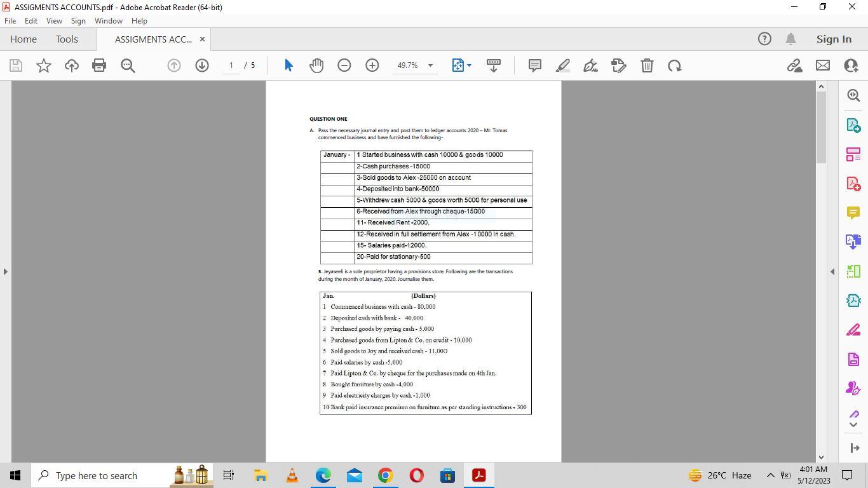Viewport: 868px width, 488px height.
Task: Select the Create PDF sidebar tool
Action: pyautogui.click(x=853, y=183)
